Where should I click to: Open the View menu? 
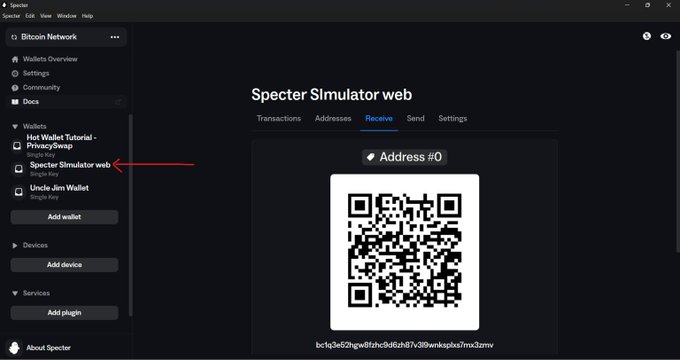point(46,16)
